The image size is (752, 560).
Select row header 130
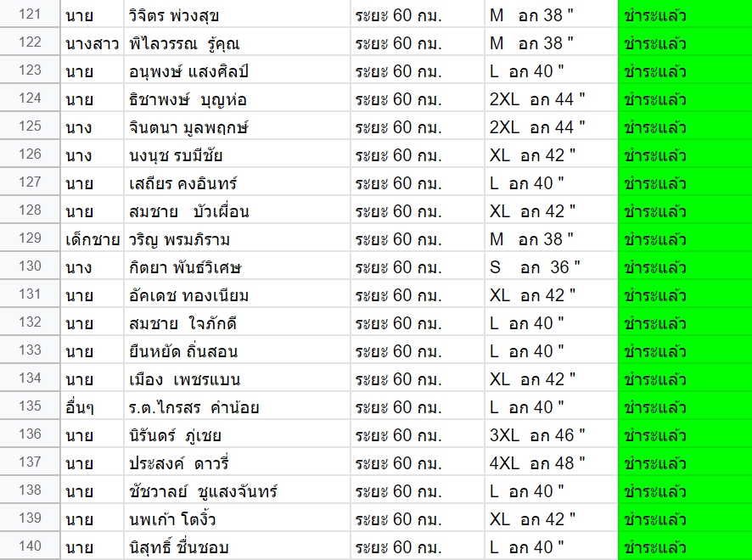[30, 266]
